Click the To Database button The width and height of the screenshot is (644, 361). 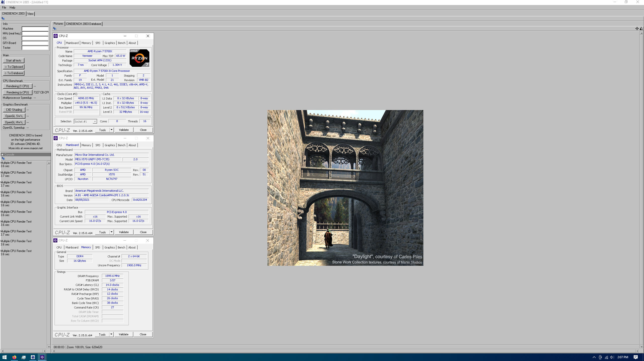[14, 73]
